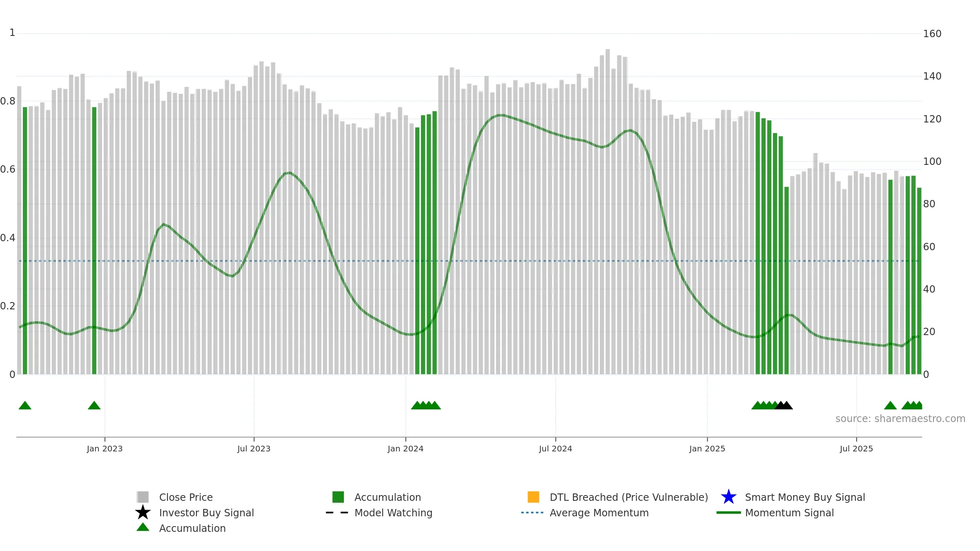
Task: Click the green Accumulation triangle legend icon
Action: point(143,527)
